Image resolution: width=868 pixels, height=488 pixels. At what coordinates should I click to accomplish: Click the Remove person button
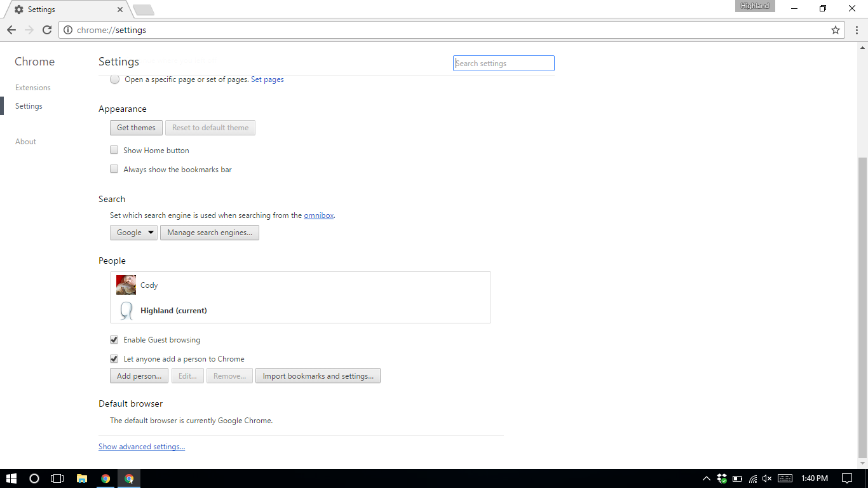click(229, 376)
